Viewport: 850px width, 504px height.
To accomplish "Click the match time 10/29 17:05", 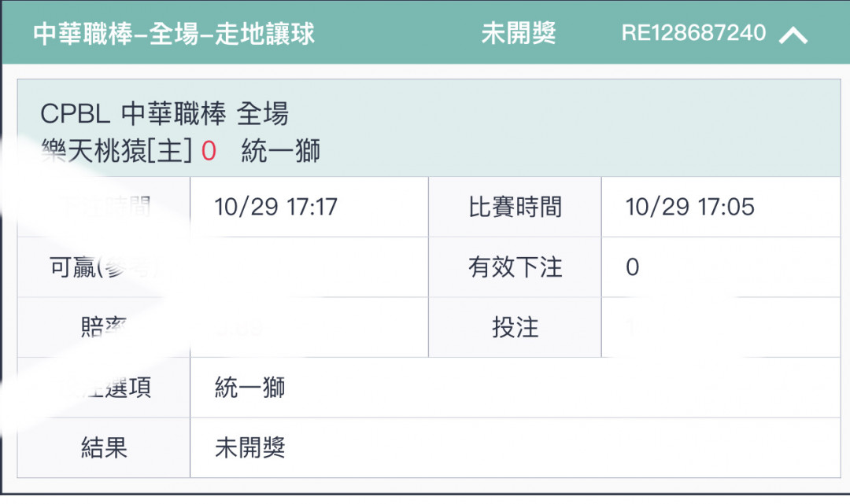I will [689, 207].
